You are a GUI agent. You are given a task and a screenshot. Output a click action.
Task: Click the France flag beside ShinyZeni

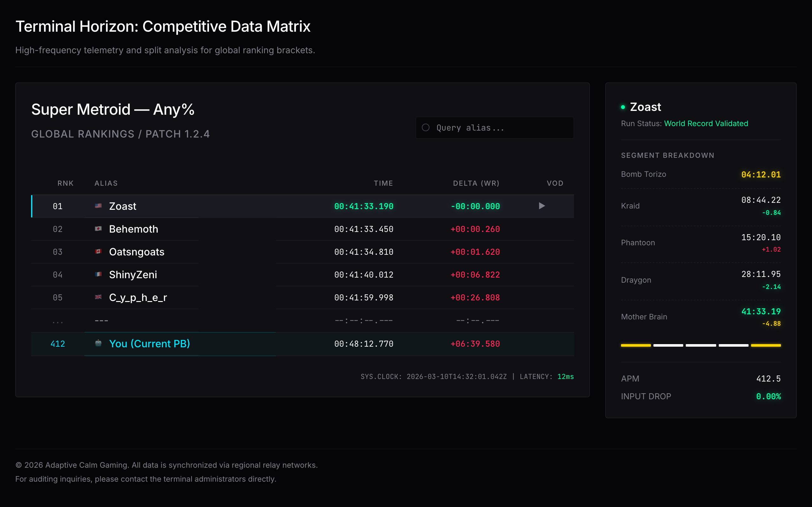point(98,274)
